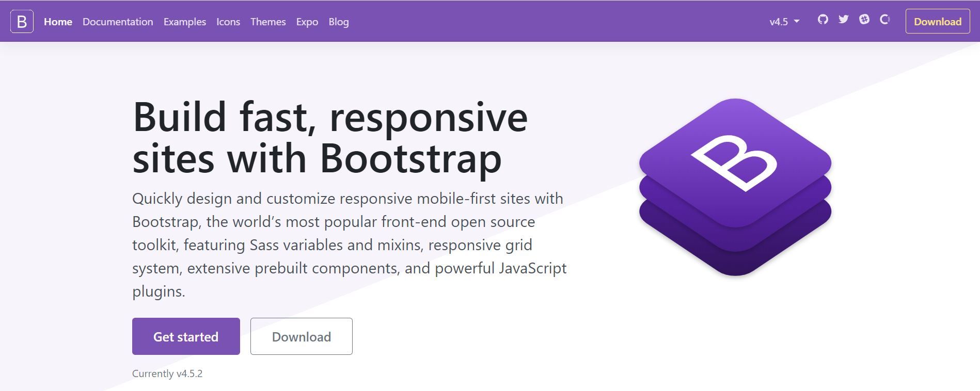Viewport: 980px width, 391px height.
Task: Click the purple Get started button
Action: 186,336
